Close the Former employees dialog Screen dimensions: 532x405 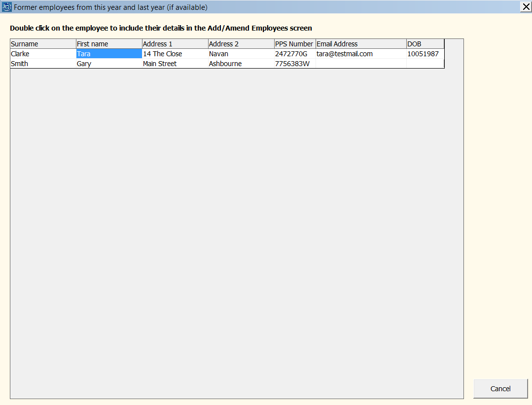coord(526,7)
